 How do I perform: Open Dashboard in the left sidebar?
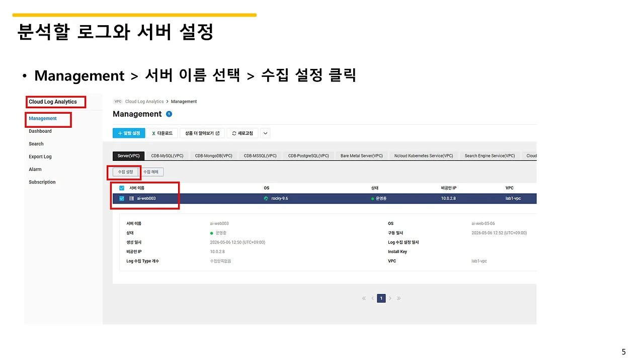click(40, 131)
